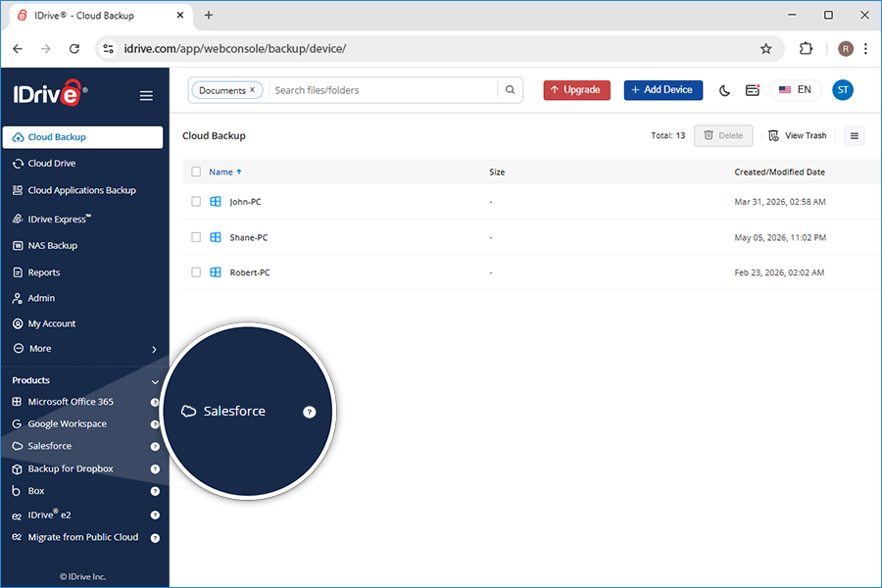
Task: Collapse the sidebar with the hamburger icon
Action: tap(146, 96)
